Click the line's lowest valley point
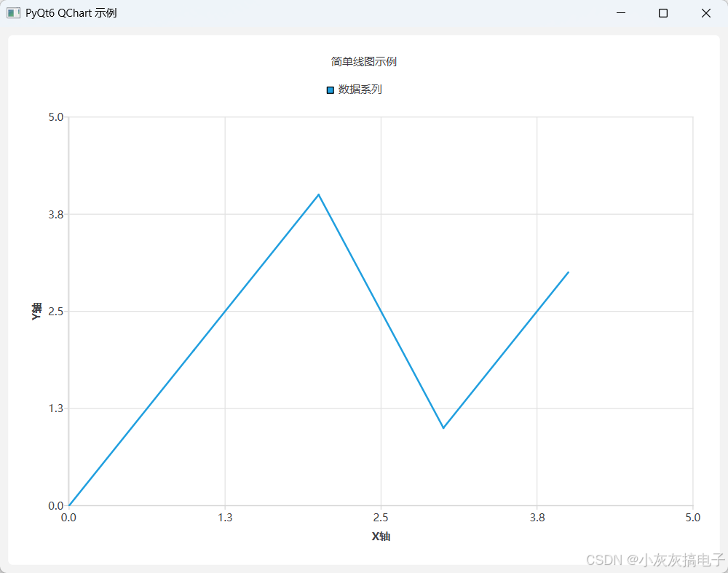 [443, 427]
